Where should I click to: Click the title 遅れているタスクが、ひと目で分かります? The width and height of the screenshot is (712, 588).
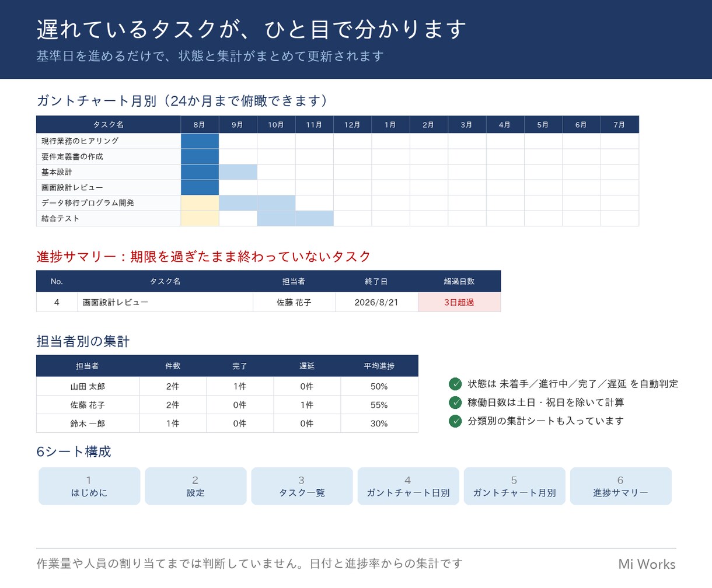click(x=252, y=29)
